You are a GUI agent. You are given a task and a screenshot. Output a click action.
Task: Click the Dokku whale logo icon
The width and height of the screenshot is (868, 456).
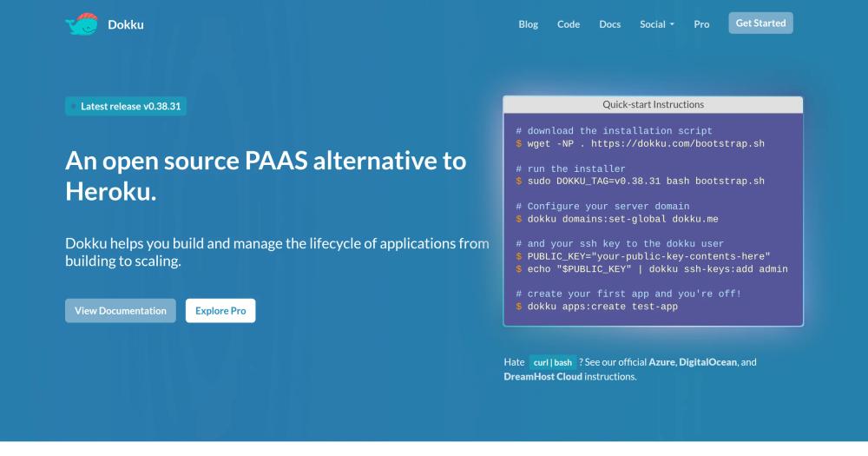tap(82, 23)
